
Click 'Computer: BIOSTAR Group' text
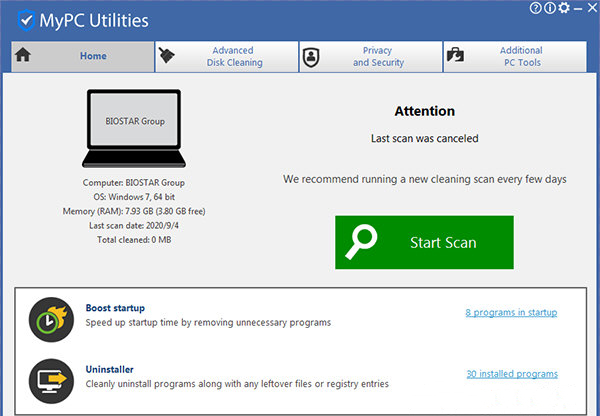pyautogui.click(x=134, y=183)
